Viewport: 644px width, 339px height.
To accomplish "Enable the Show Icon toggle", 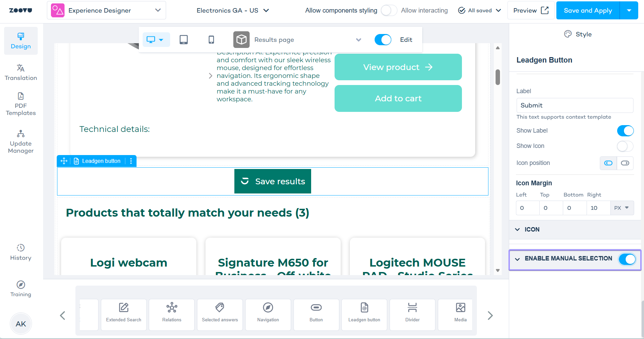I will pos(625,146).
